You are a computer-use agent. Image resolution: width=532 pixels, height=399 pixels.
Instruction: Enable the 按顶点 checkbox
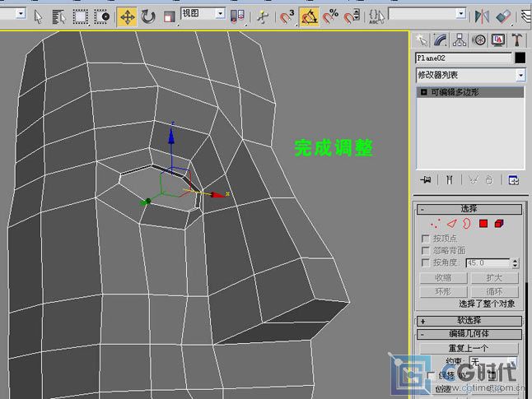425,239
